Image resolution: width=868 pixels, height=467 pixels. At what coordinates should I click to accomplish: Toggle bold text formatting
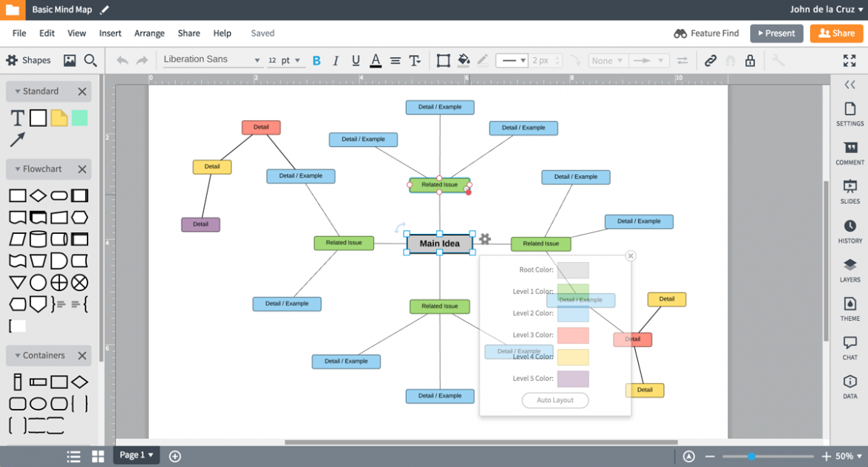point(317,60)
